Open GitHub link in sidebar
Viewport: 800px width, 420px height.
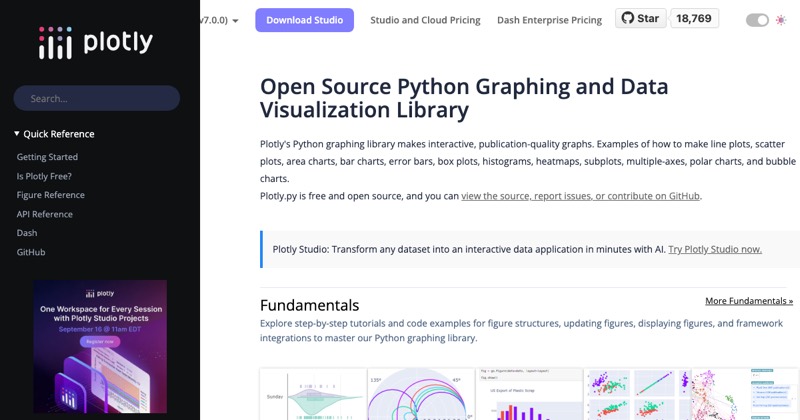coord(31,252)
